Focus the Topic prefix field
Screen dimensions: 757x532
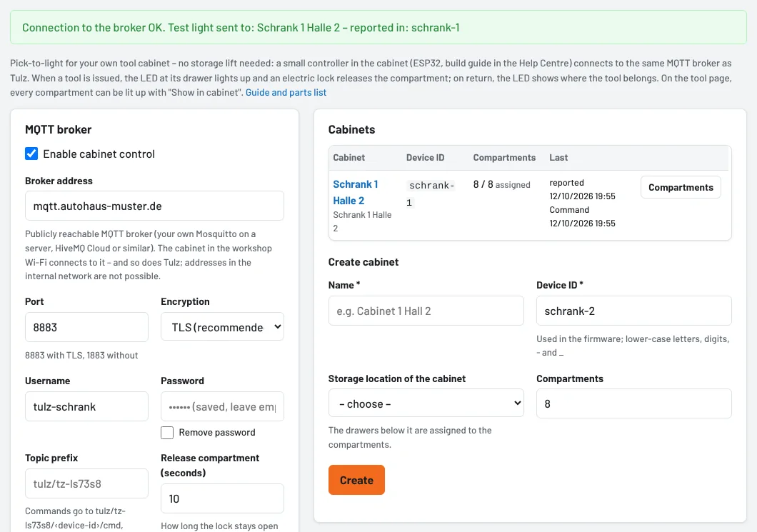(x=86, y=483)
